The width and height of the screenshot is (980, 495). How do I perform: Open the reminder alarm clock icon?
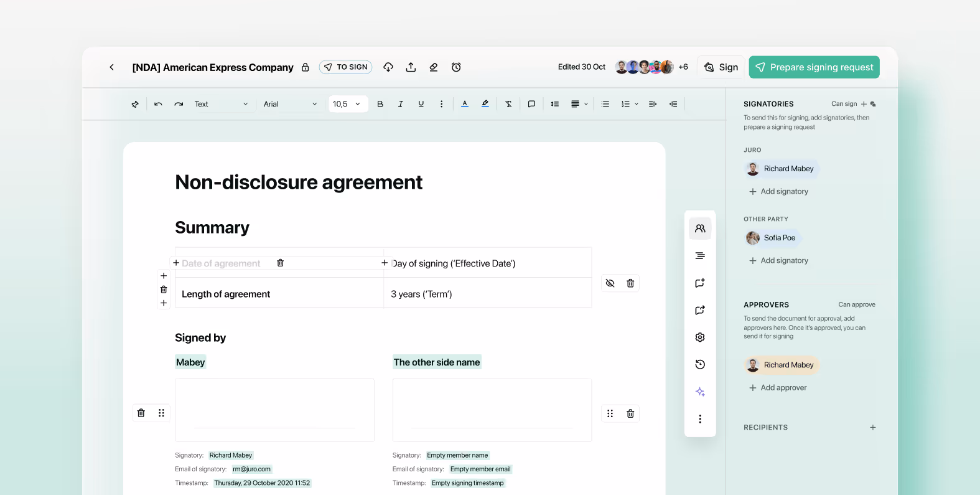pos(456,67)
